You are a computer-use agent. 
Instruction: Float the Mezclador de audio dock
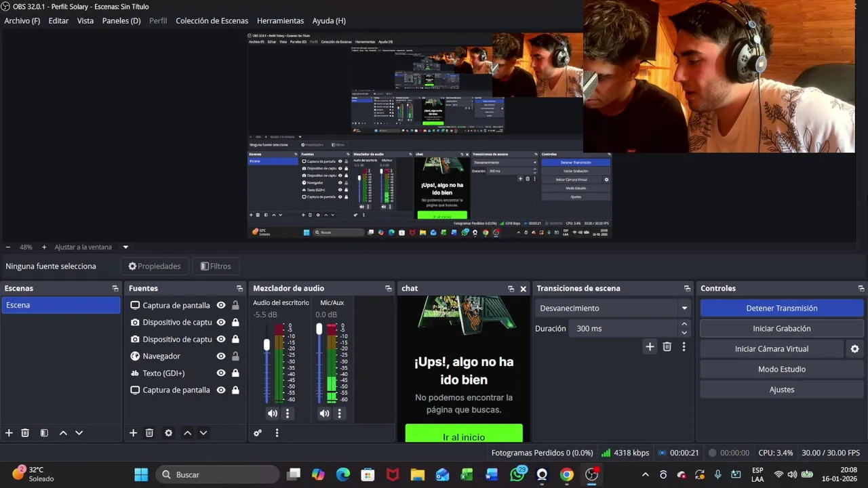coord(388,289)
